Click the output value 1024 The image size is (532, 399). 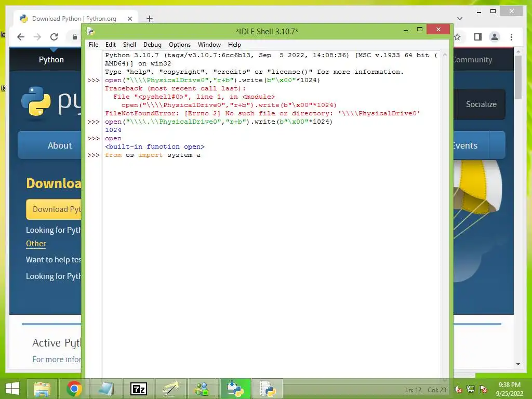113,130
